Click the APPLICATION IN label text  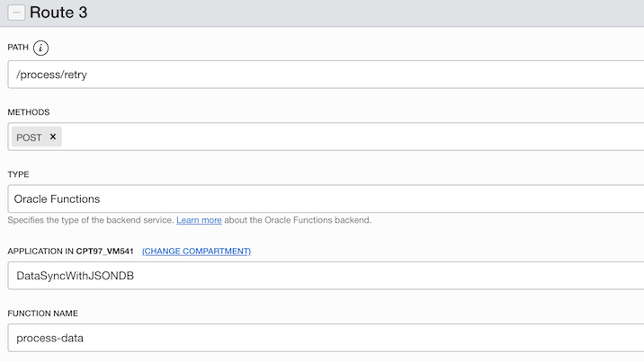pos(40,251)
